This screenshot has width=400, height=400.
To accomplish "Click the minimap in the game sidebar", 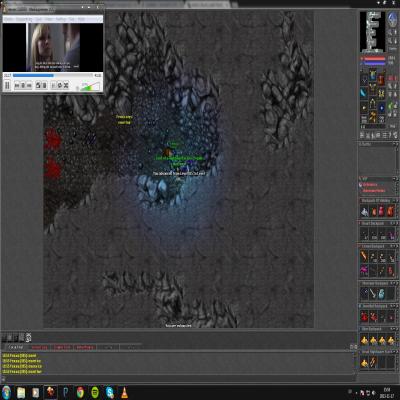I will click(x=372, y=31).
